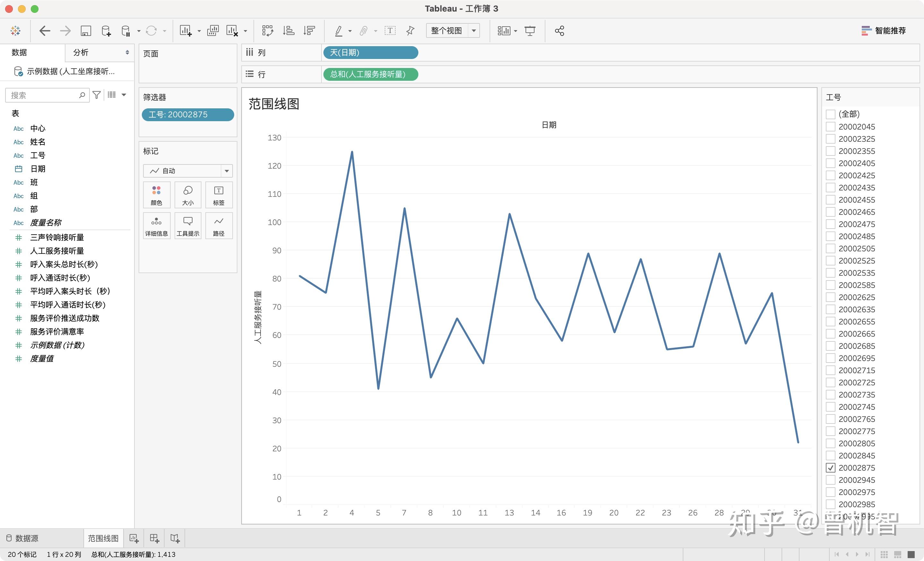The height and width of the screenshot is (561, 924).
Task: Click the sort ascending toolbar icon
Action: (x=288, y=31)
